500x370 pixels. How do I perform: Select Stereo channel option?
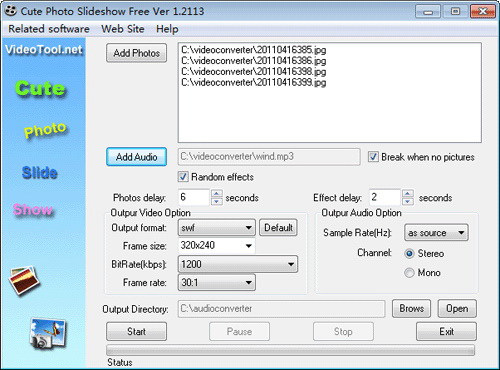tap(409, 254)
